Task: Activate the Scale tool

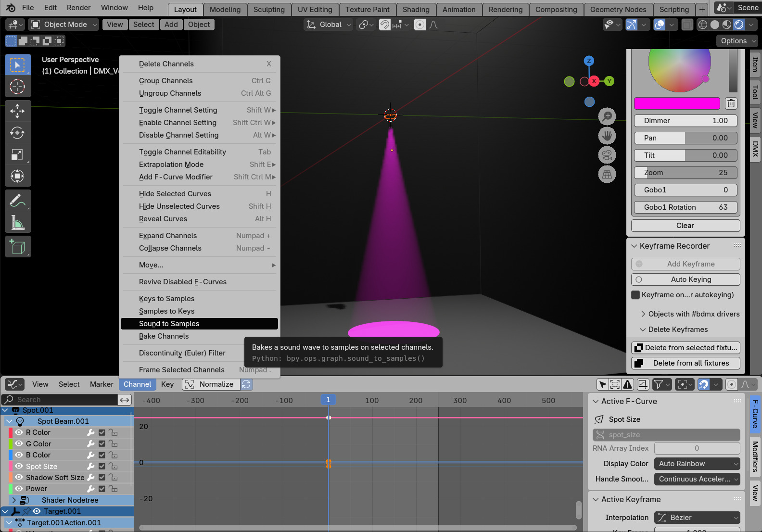Action: (18, 154)
